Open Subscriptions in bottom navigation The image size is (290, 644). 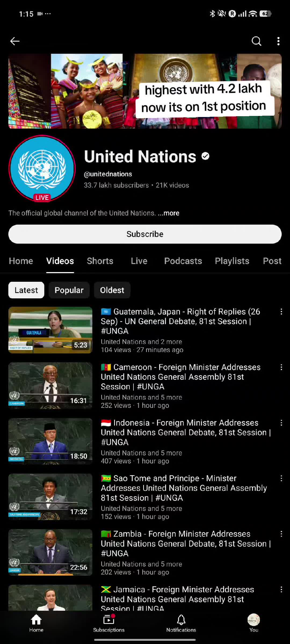[109, 623]
